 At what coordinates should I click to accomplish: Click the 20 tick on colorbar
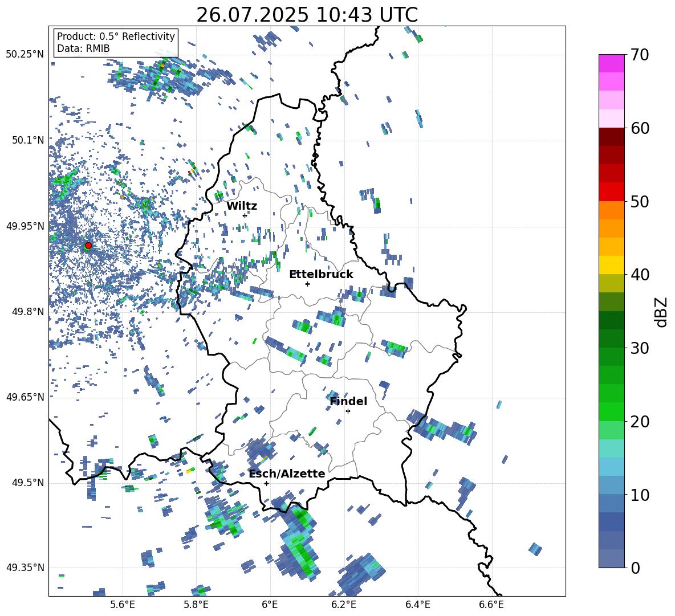[640, 422]
